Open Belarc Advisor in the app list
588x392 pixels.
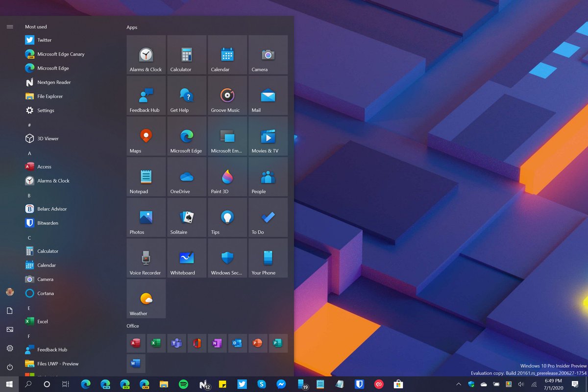[71, 209]
